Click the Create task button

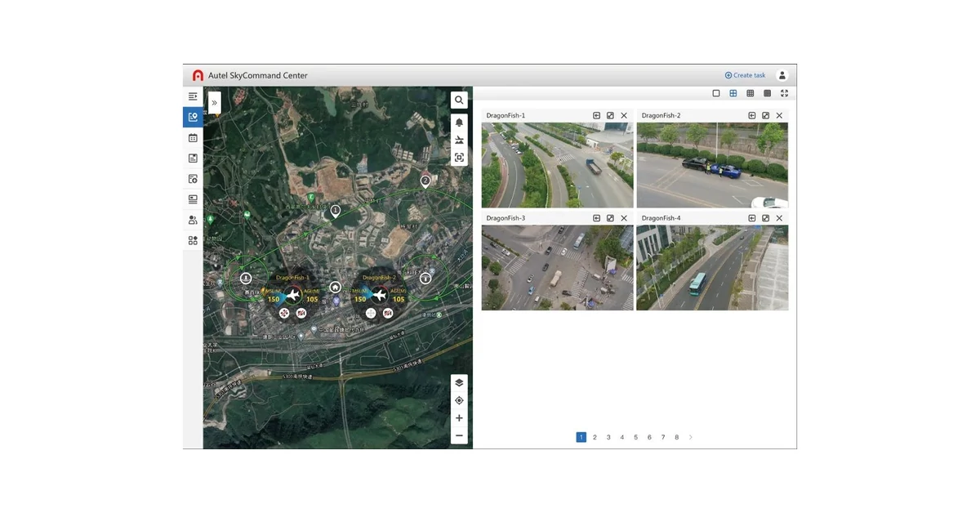click(x=745, y=75)
